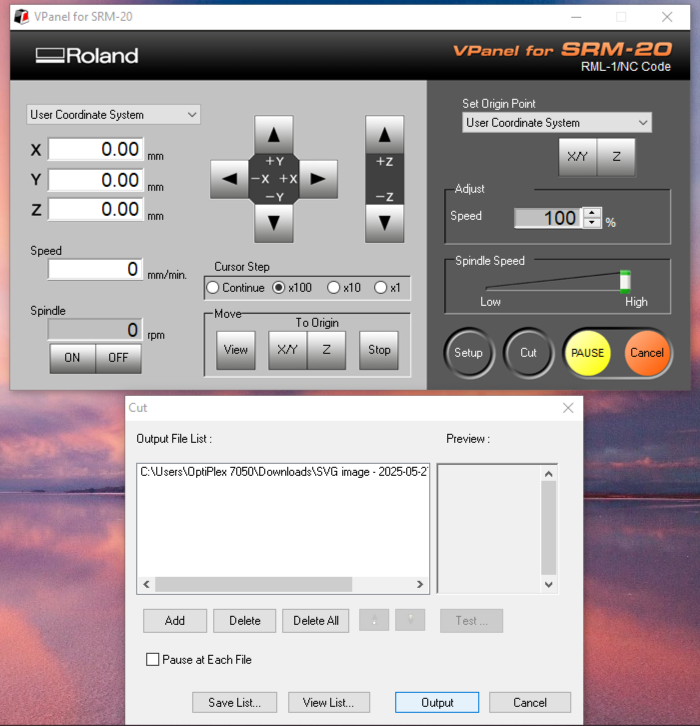700x726 pixels.
Task: Close the VPanel for SRM-20 window
Action: tap(667, 17)
